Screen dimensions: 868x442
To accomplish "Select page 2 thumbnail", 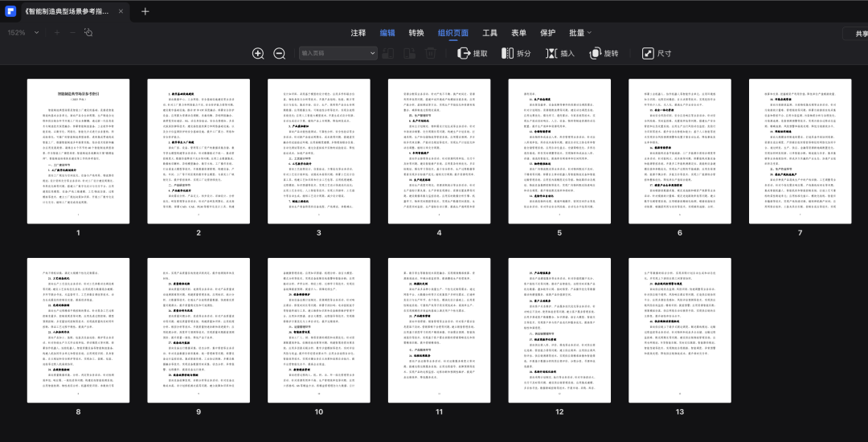I will (199, 151).
